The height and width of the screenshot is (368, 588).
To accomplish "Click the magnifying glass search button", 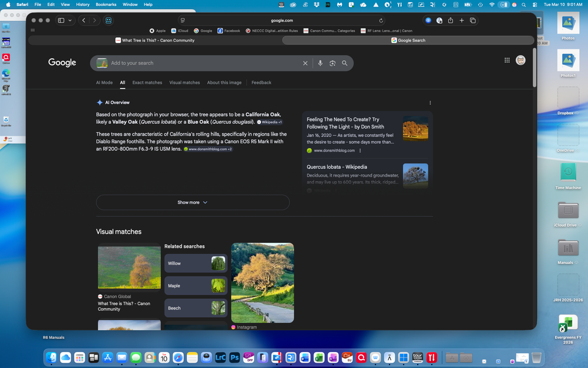I will [345, 63].
